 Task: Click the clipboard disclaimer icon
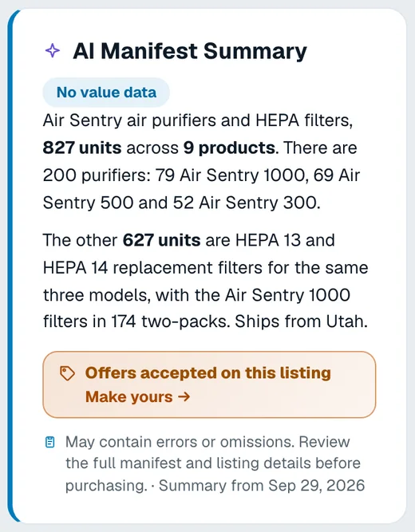(x=50, y=442)
